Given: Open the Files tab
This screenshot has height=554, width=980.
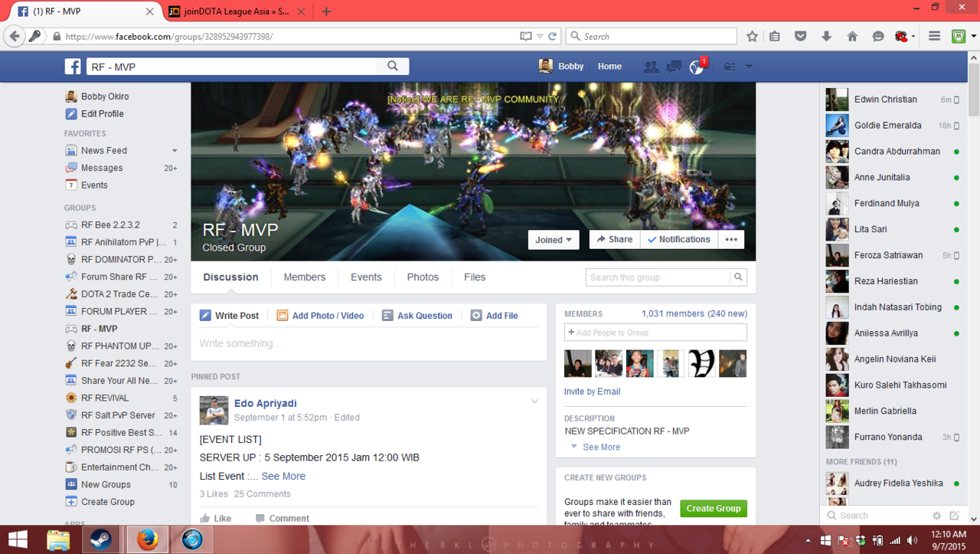Looking at the screenshot, I should pos(475,277).
